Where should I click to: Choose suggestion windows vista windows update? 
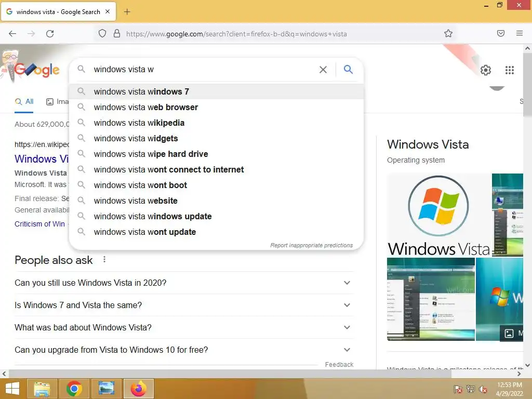(x=216, y=217)
